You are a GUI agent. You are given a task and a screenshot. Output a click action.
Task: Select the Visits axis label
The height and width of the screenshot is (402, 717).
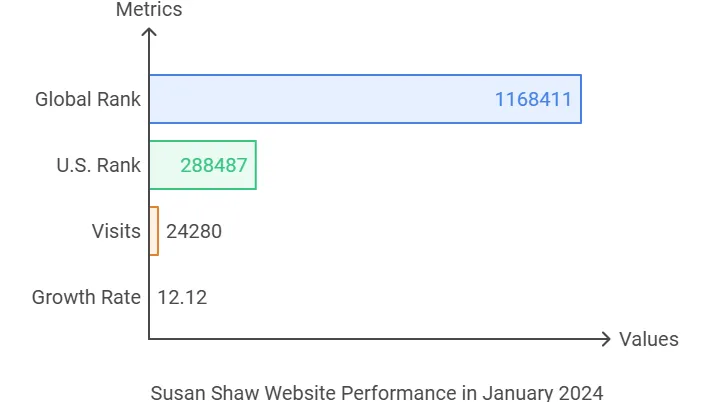pyautogui.click(x=116, y=231)
